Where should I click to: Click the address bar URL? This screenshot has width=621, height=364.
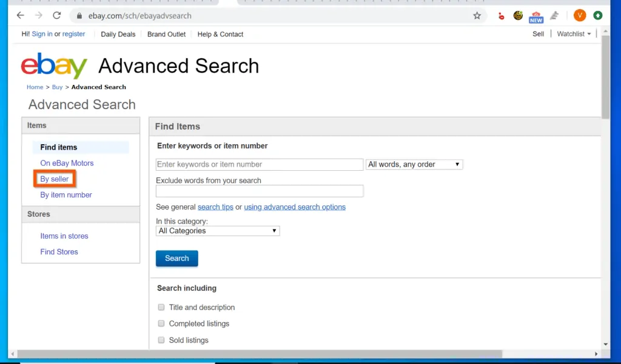point(140,16)
